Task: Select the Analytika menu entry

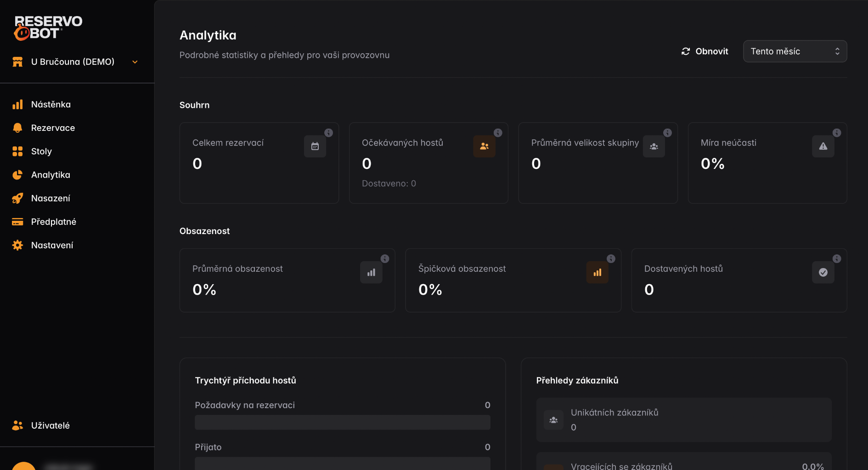Action: pyautogui.click(x=51, y=175)
